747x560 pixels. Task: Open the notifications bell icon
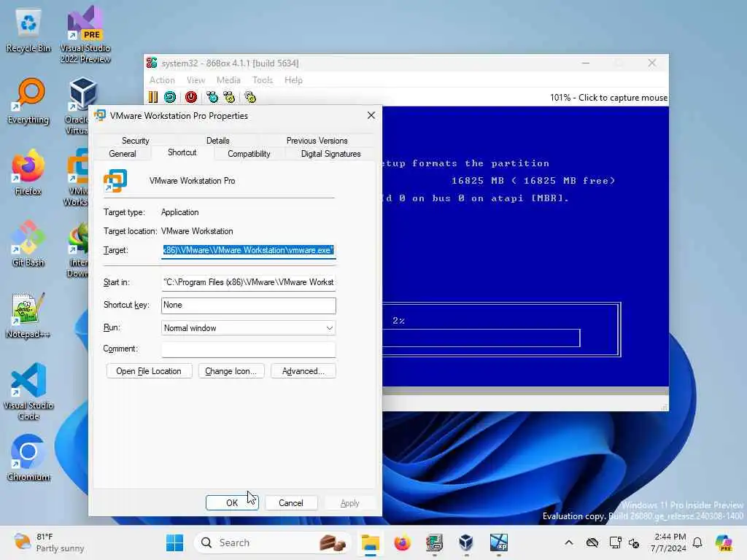point(697,542)
